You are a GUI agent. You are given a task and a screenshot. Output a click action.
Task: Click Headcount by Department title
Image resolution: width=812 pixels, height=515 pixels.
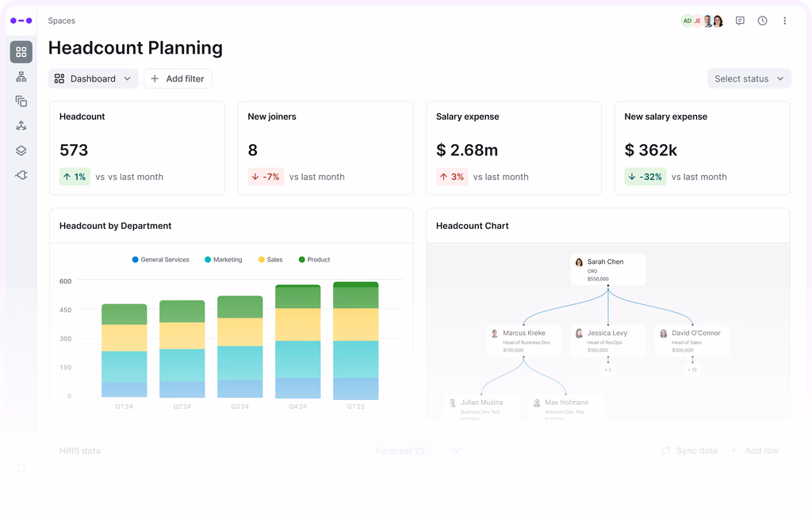(116, 226)
